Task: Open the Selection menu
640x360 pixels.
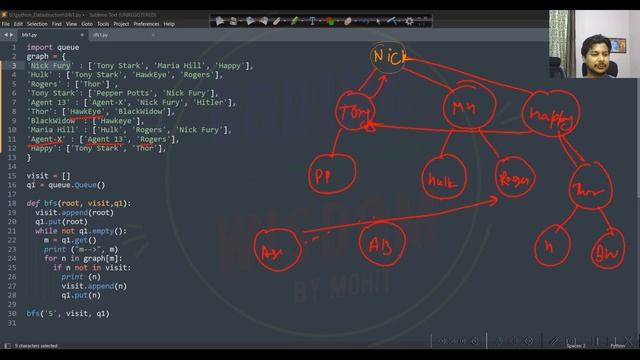Action: [37, 24]
